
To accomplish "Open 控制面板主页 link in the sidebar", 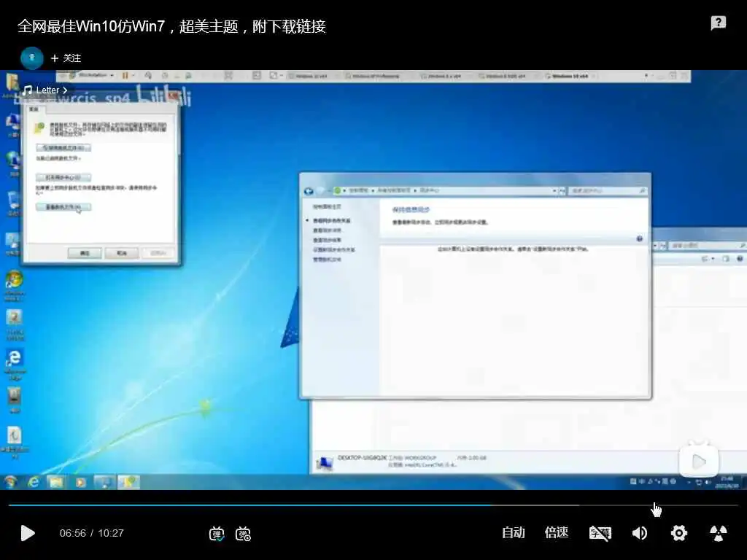I will (327, 206).
